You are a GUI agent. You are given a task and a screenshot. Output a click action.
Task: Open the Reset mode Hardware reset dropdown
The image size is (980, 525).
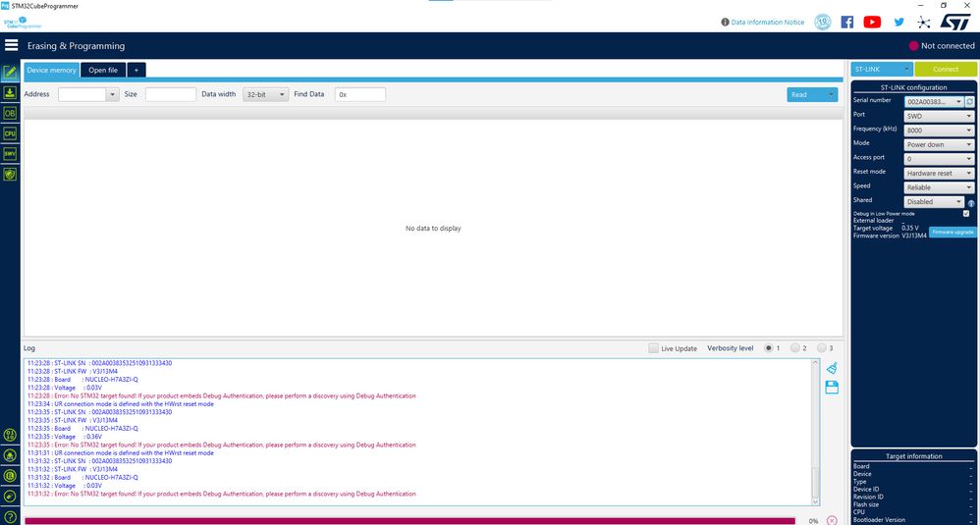tap(939, 173)
